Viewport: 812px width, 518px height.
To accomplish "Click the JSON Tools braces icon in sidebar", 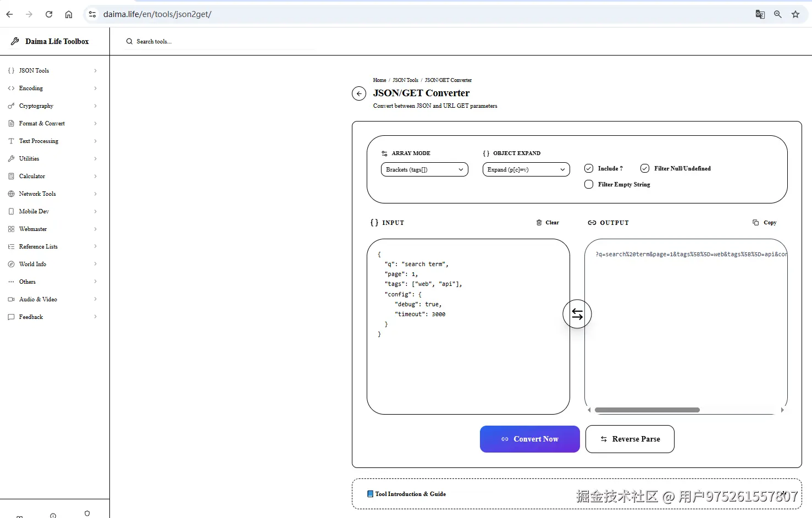I will [x=11, y=70].
